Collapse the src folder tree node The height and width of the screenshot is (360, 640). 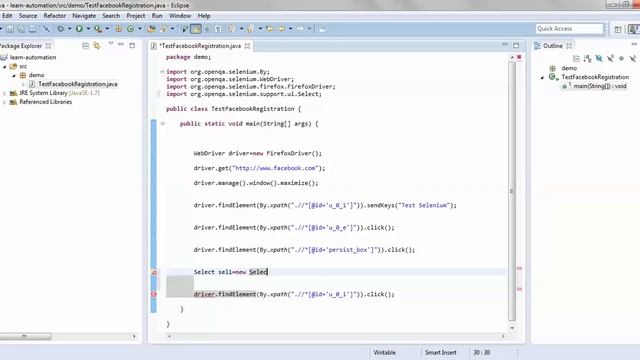pos(5,67)
